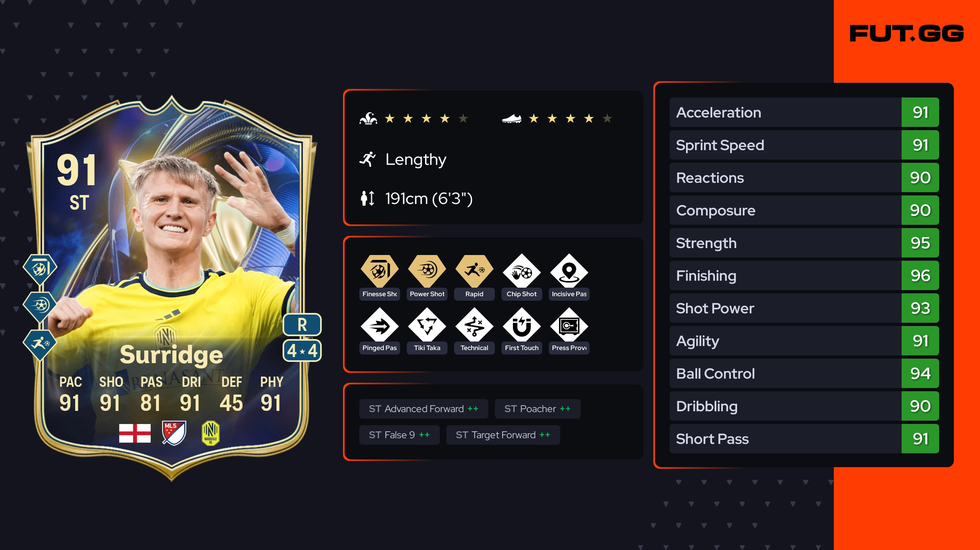Select the Chip Shot playstyle icon
The height and width of the screenshot is (550, 980).
pos(521,272)
